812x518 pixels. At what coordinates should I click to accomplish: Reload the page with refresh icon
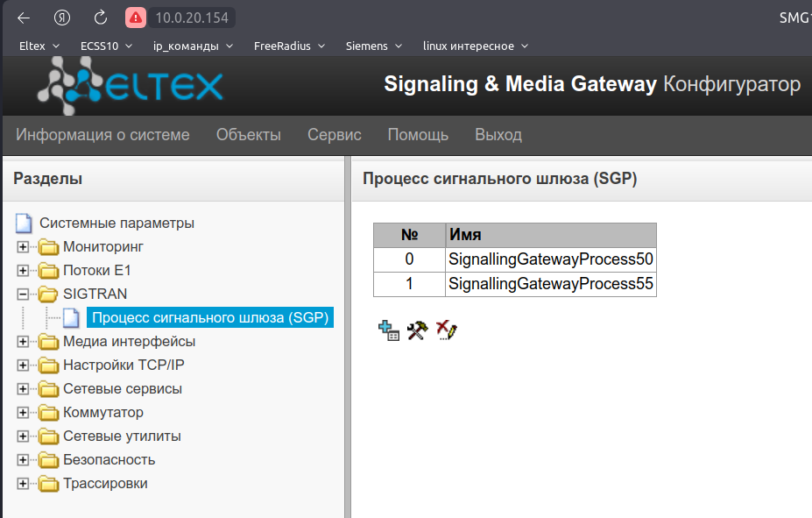101,18
